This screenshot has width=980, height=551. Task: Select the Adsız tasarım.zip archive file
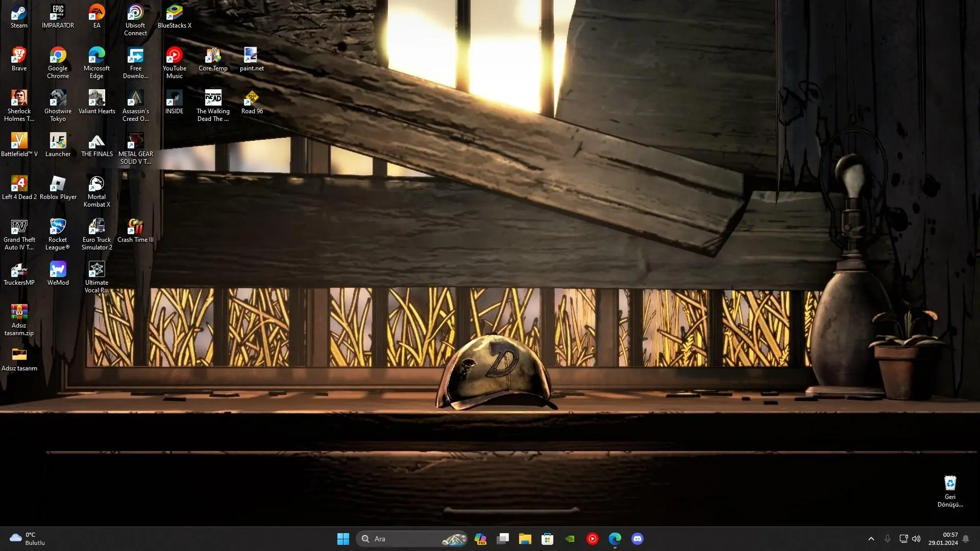point(19,320)
